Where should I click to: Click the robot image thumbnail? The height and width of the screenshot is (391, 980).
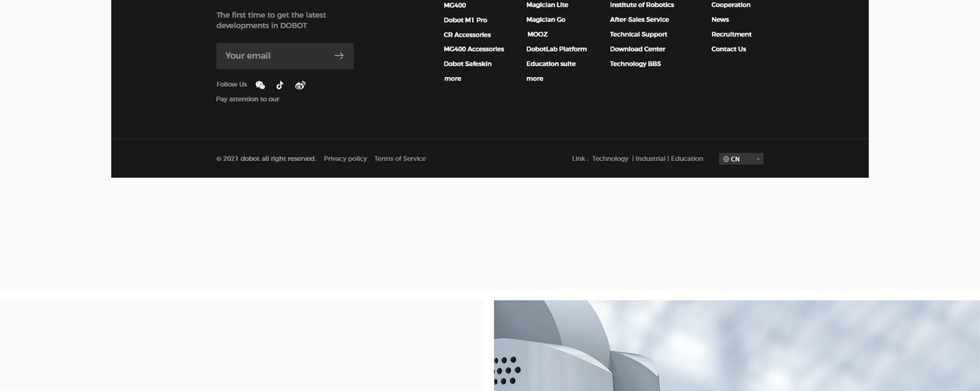736,345
